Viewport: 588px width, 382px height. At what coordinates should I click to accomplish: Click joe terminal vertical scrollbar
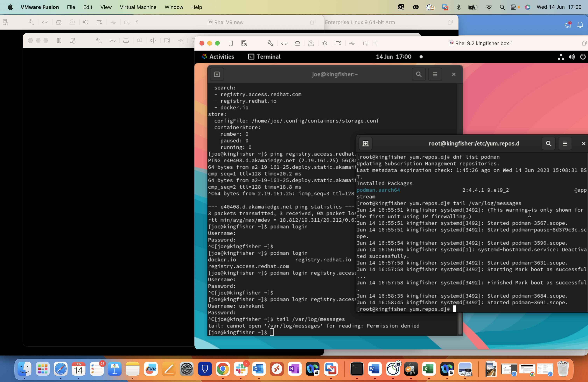(460, 323)
